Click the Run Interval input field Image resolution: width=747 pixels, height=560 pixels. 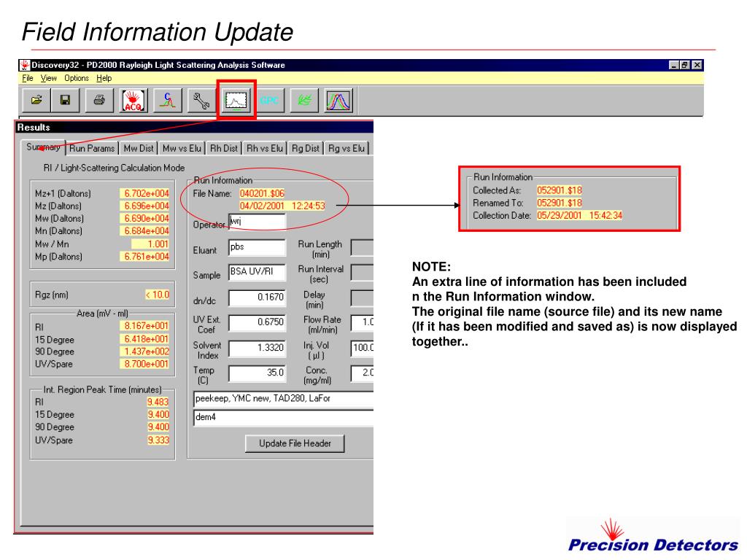tap(362, 273)
